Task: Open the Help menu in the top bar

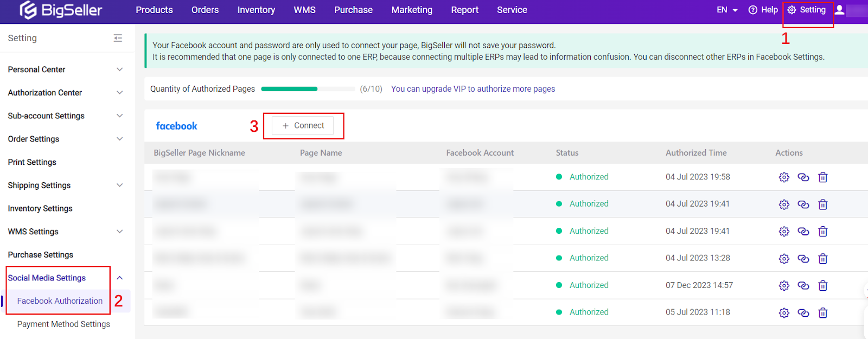Action: pos(763,10)
